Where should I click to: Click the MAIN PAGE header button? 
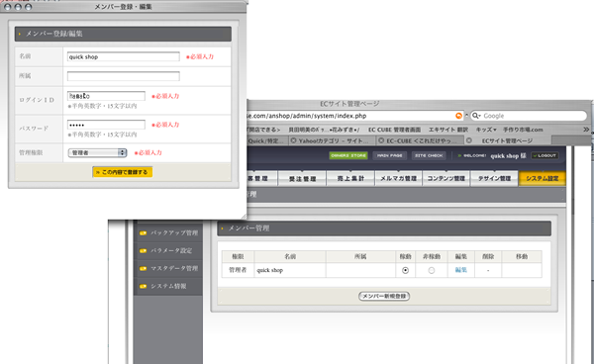(x=389, y=155)
